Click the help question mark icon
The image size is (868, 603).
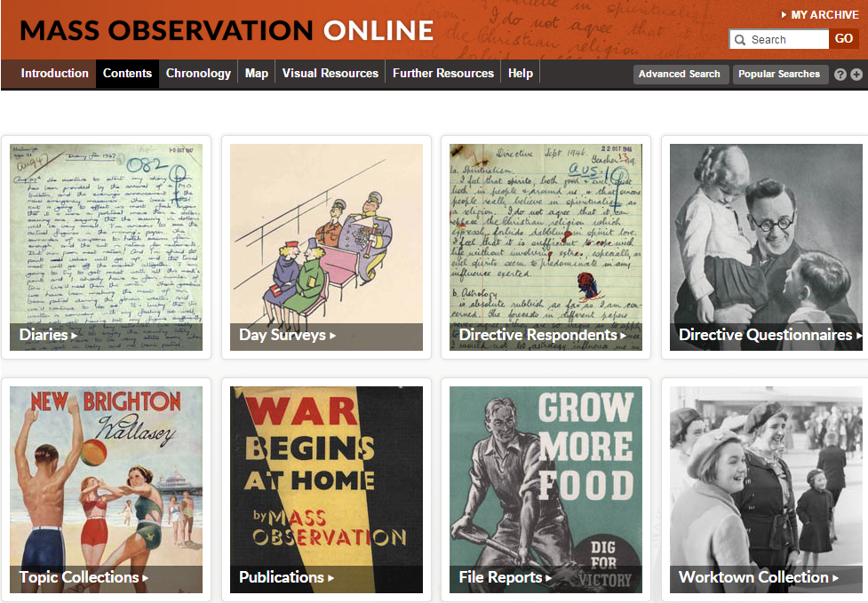pos(840,74)
